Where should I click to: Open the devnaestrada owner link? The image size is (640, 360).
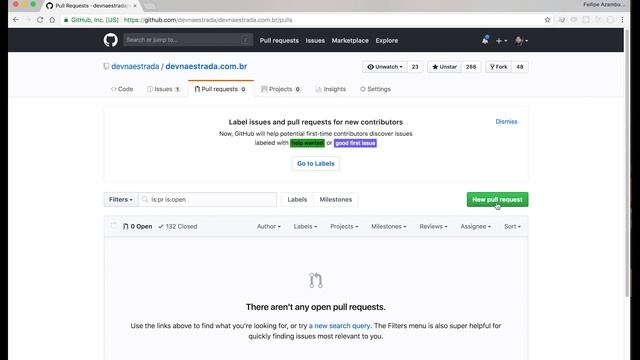135,67
